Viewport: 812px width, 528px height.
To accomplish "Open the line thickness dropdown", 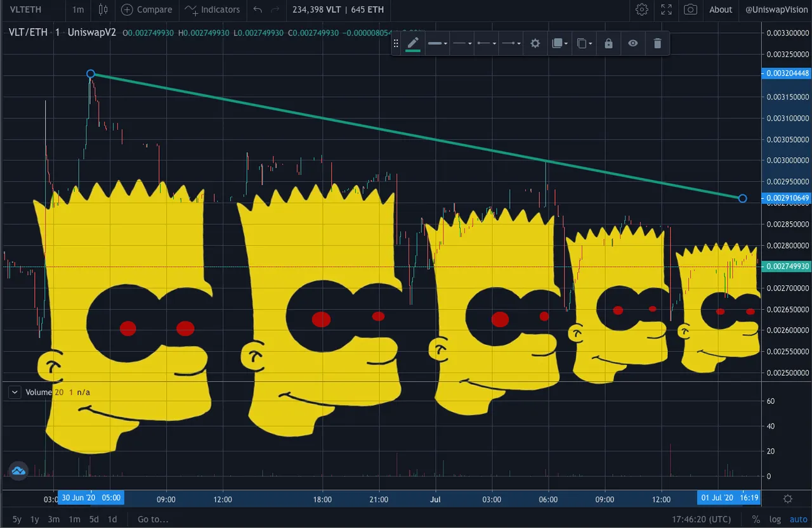I will tap(437, 43).
